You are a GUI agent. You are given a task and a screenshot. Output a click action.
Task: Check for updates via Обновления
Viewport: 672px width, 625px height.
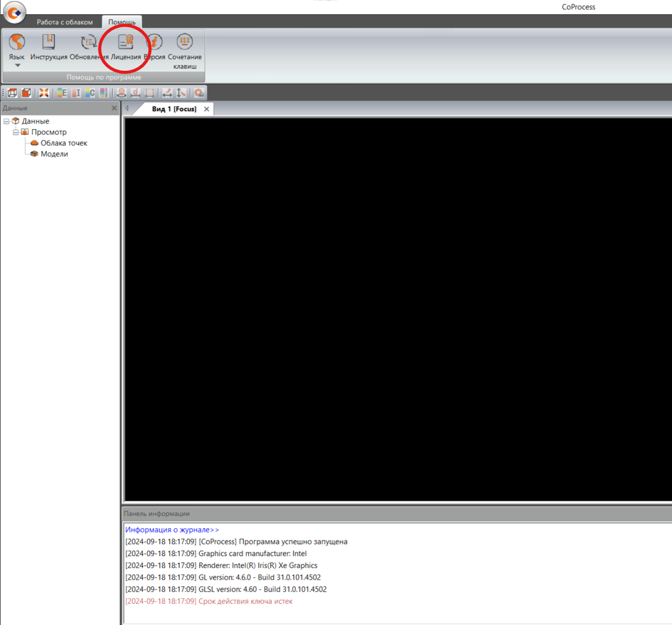(89, 47)
